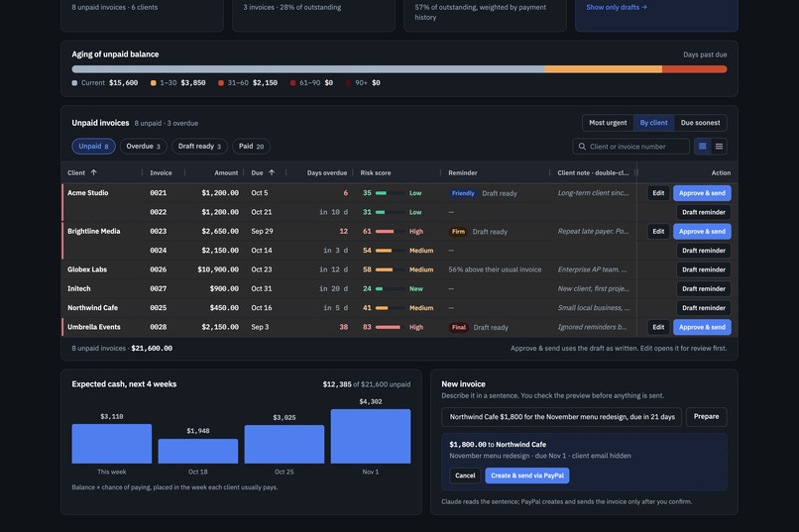Filter by the Draft ready 3 chip
Viewport: 799px width, 532px height.
click(199, 146)
